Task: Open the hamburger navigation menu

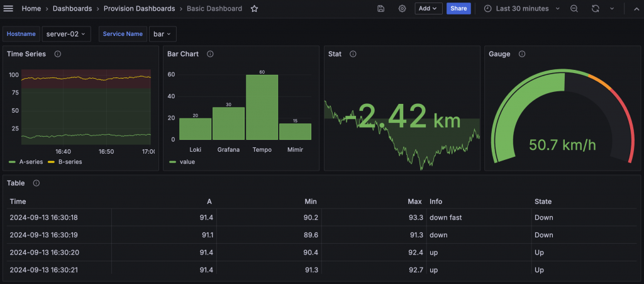Action: tap(8, 9)
